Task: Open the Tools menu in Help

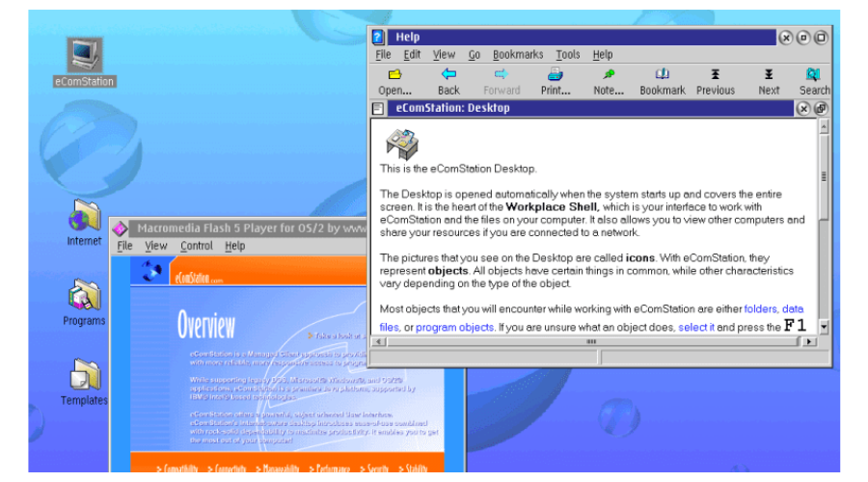Action: point(568,55)
